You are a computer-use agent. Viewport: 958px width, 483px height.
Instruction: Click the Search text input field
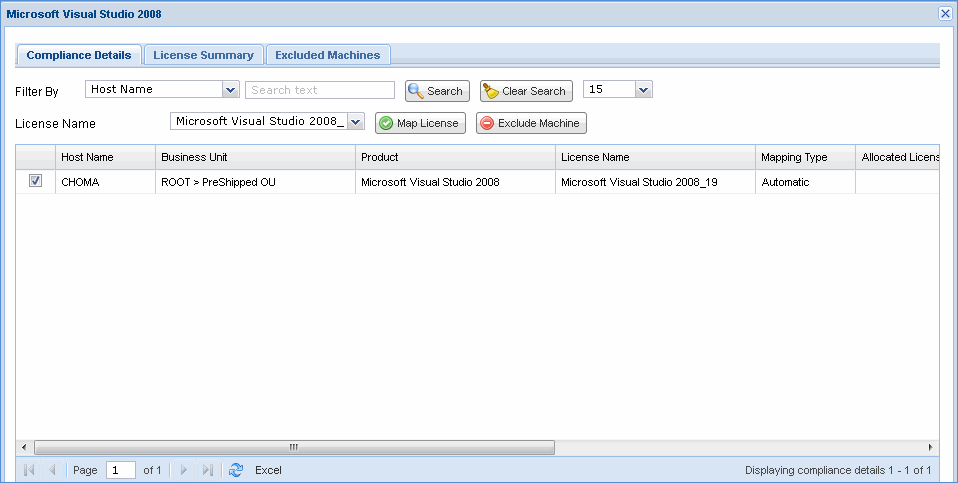tap(319, 90)
